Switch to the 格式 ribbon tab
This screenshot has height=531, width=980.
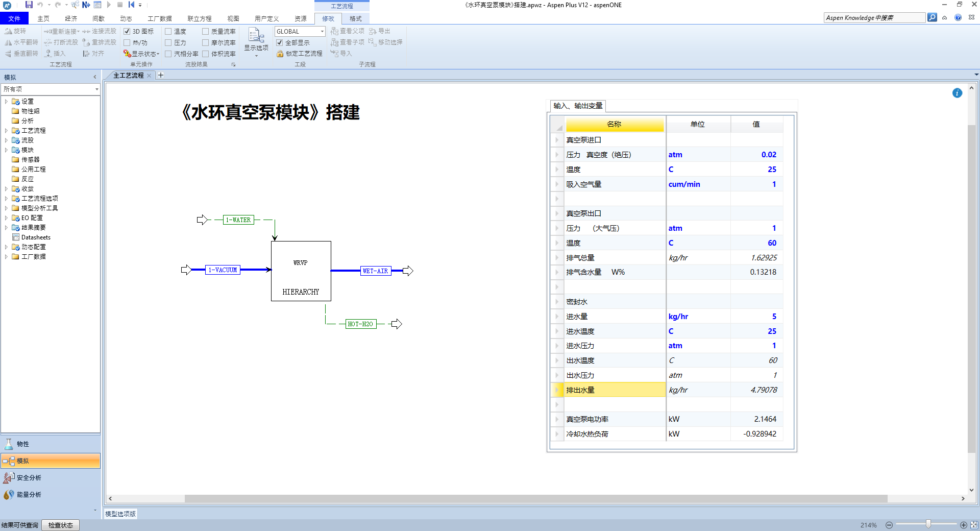point(356,18)
